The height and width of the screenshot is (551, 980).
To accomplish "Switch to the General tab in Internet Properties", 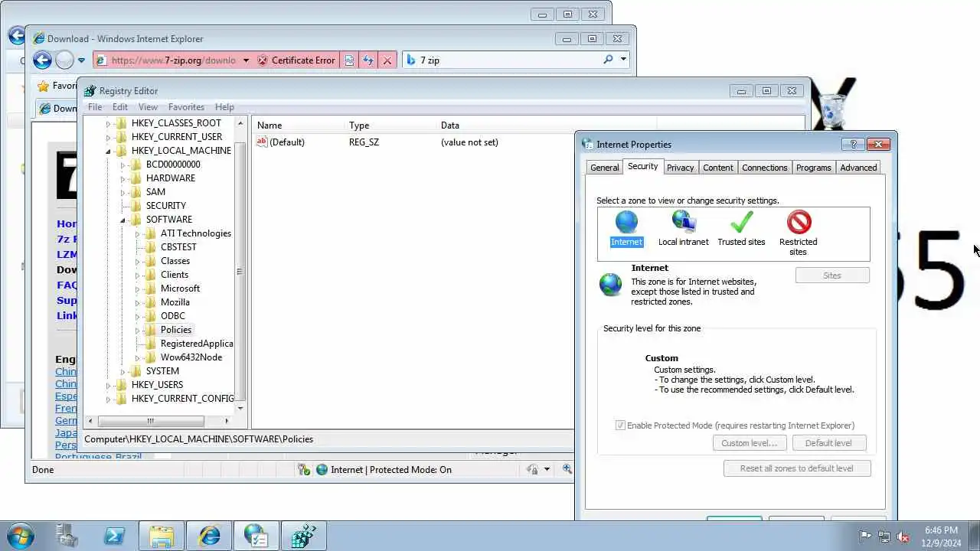I will [x=604, y=168].
